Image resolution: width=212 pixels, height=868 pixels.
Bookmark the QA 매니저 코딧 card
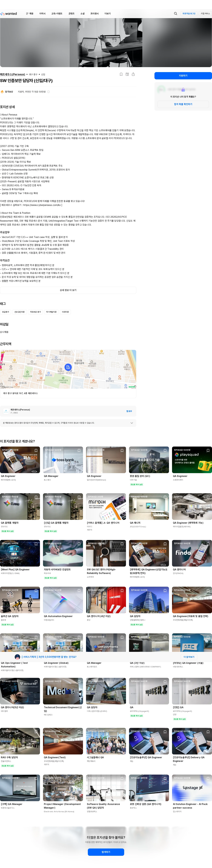pos(165,497)
